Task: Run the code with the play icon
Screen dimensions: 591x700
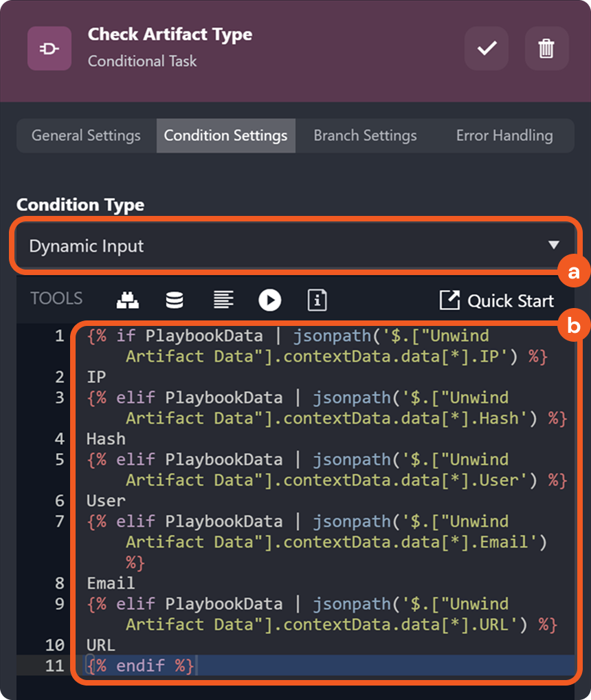Action: pyautogui.click(x=270, y=300)
